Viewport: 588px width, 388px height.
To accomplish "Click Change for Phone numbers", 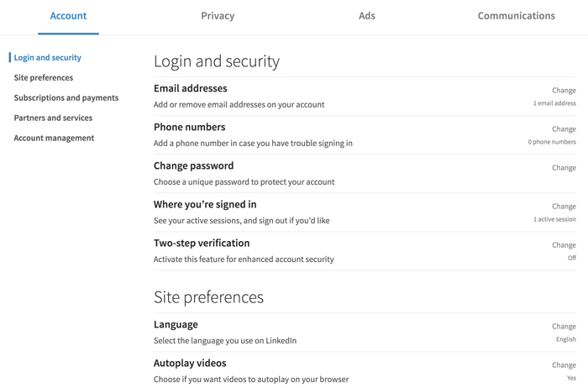I will coord(564,129).
